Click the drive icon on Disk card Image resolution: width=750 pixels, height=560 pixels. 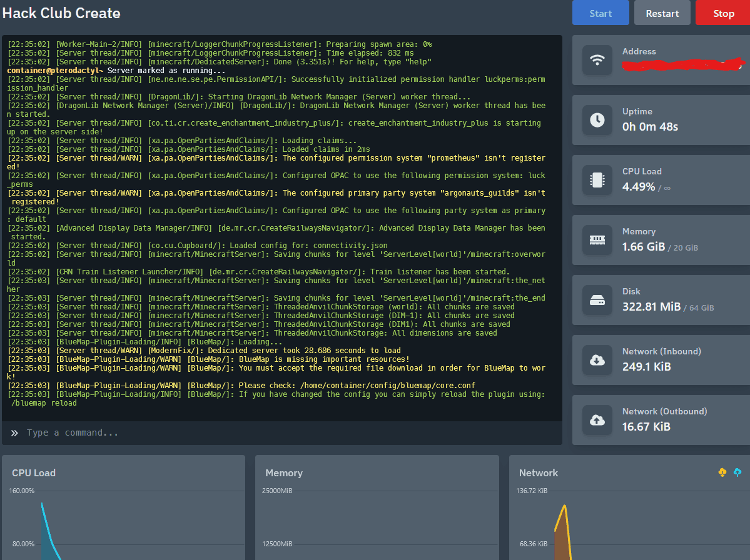[x=597, y=300]
